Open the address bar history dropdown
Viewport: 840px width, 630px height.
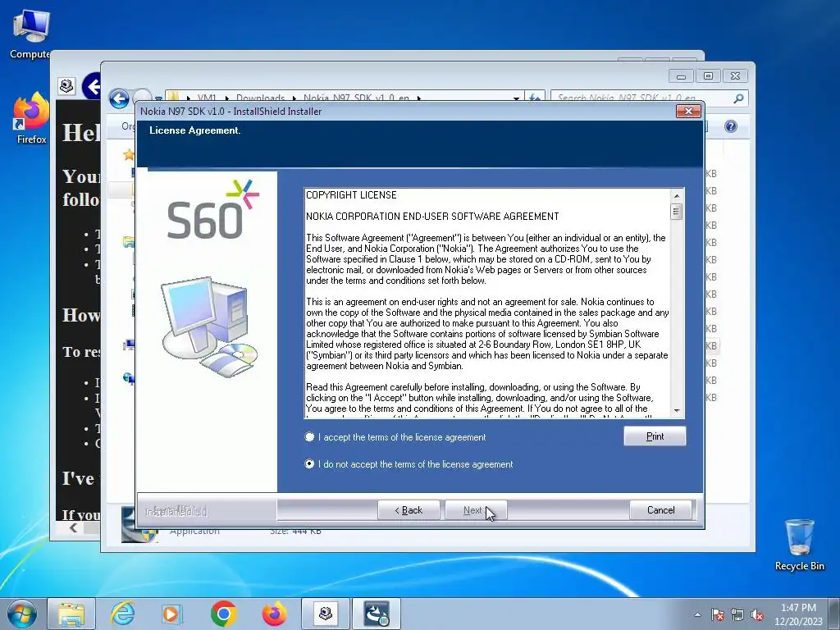click(516, 98)
